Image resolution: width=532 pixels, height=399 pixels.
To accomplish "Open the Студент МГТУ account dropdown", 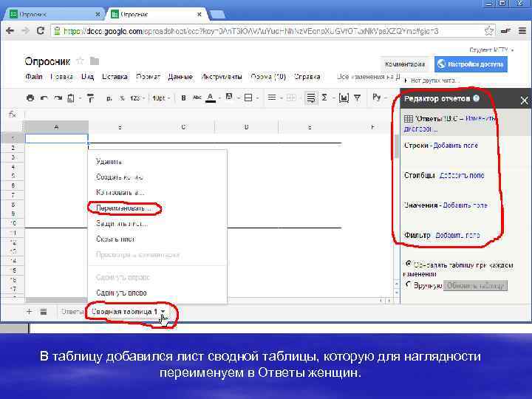I will (x=491, y=50).
